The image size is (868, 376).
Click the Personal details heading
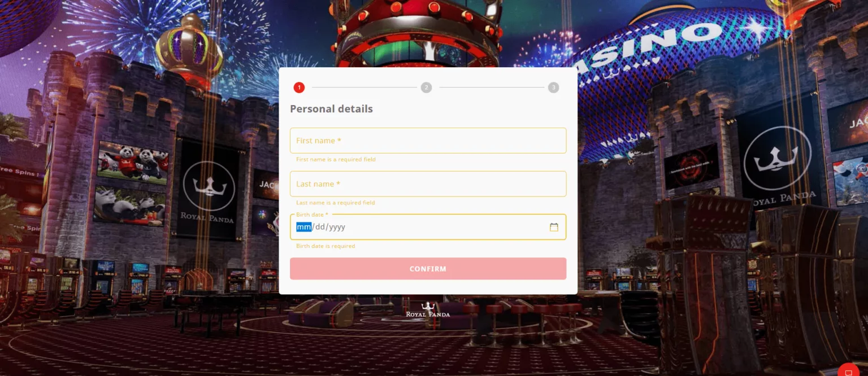331,109
